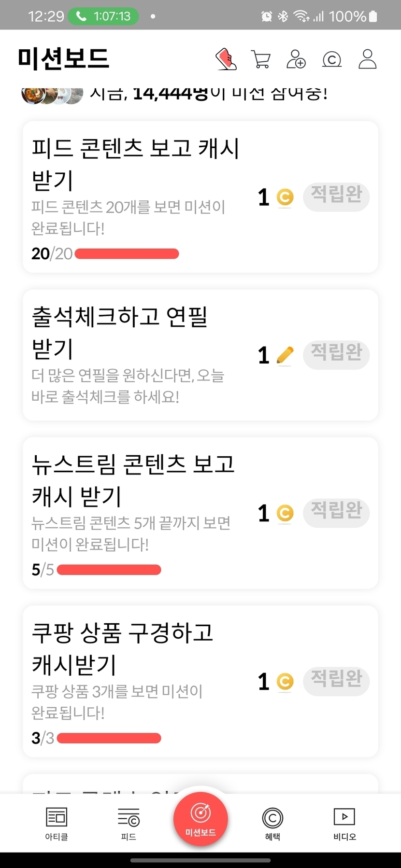The width and height of the screenshot is (401, 868).
Task: Tap 적립완 button for 피드 콘텐츠 mission
Action: pyautogui.click(x=336, y=196)
